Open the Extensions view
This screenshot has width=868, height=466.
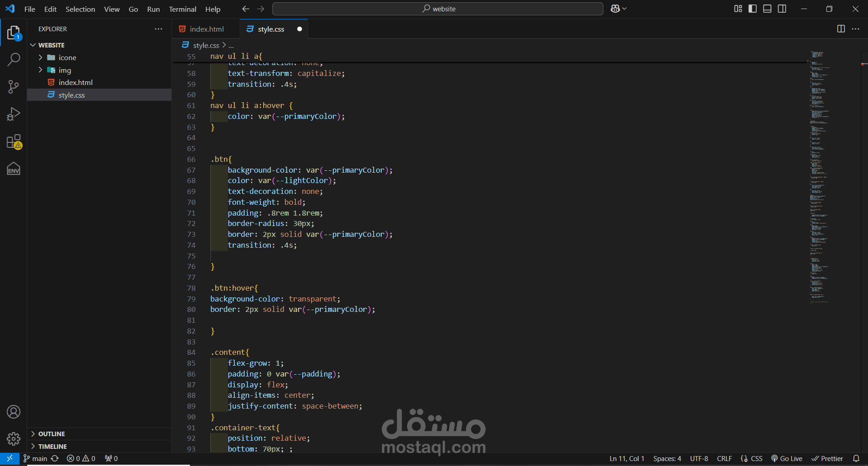[x=14, y=141]
